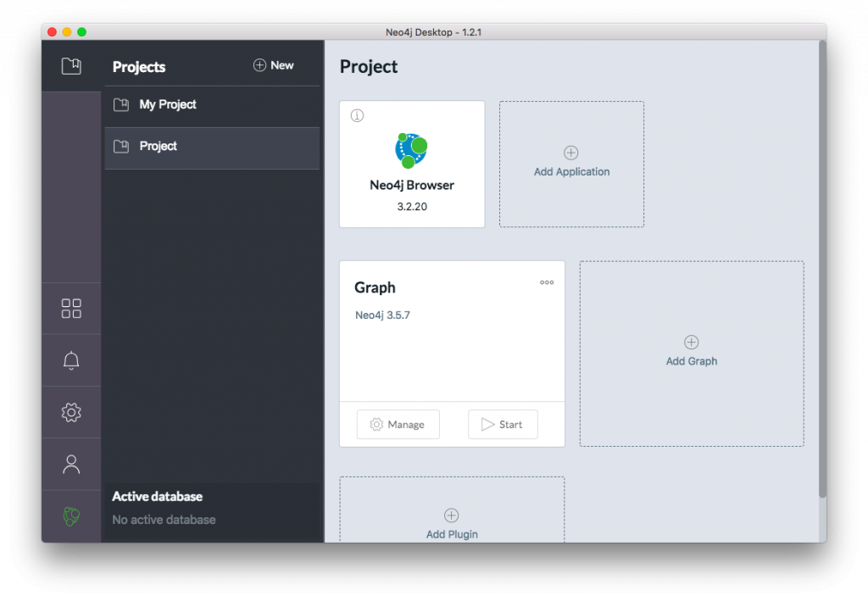Image resolution: width=868 pixels, height=602 pixels.
Task: Open the Graph Apps grid icon
Action: (71, 309)
